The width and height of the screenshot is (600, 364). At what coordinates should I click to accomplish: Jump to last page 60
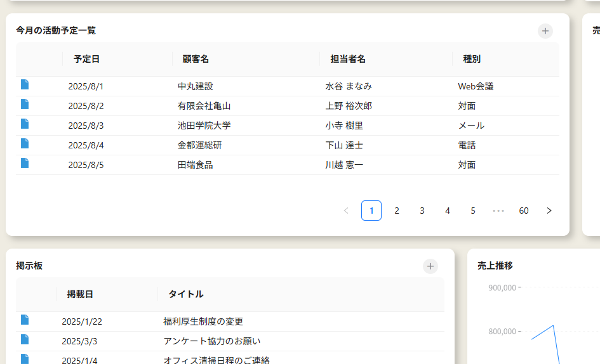point(524,211)
